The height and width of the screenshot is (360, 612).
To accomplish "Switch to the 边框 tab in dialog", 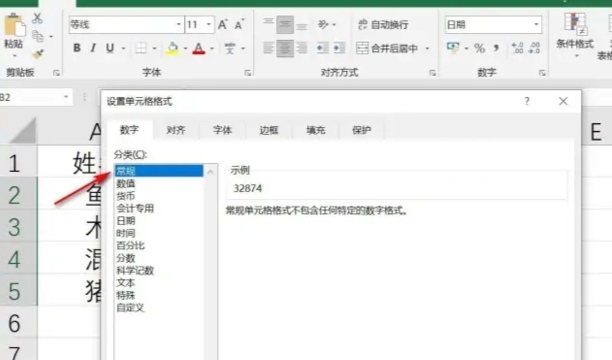I will point(269,130).
